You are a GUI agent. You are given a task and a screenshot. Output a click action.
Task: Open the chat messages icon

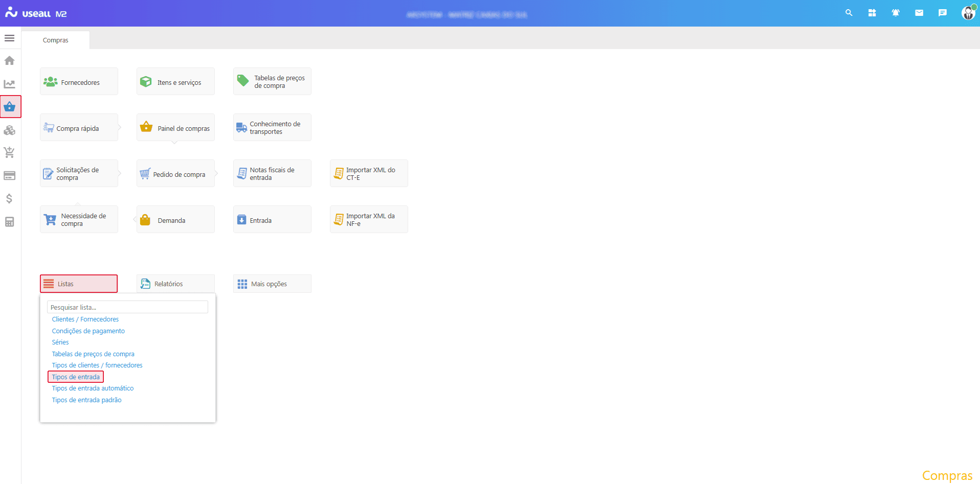(942, 13)
